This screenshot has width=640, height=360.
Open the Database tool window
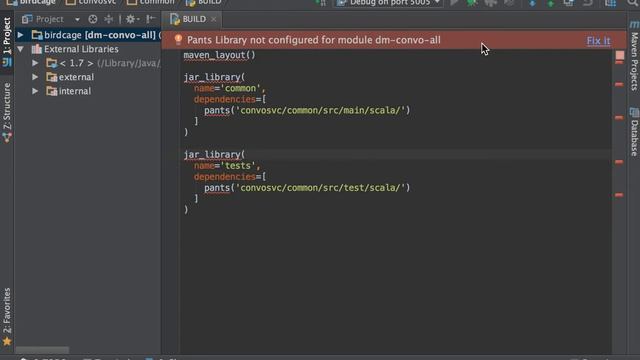pyautogui.click(x=634, y=132)
